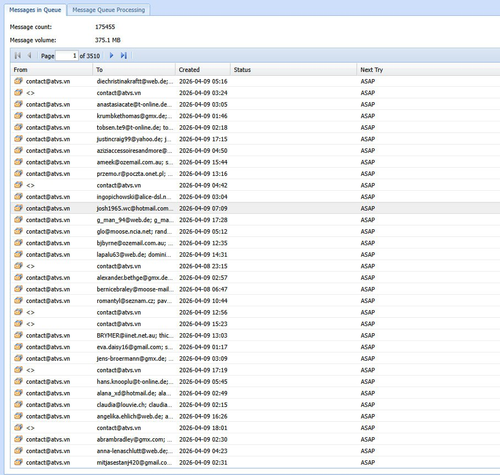The width and height of the screenshot is (500, 475).
Task: Click envelope icon for g_man_94@web.de row
Action: (18, 220)
